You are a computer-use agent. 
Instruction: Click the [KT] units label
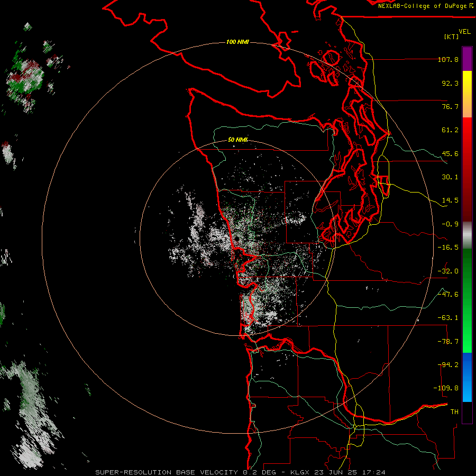coord(452,36)
